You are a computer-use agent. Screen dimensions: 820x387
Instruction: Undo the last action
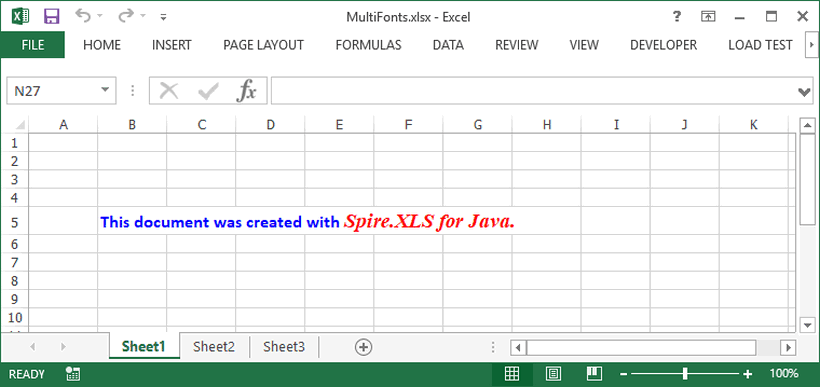(x=83, y=16)
